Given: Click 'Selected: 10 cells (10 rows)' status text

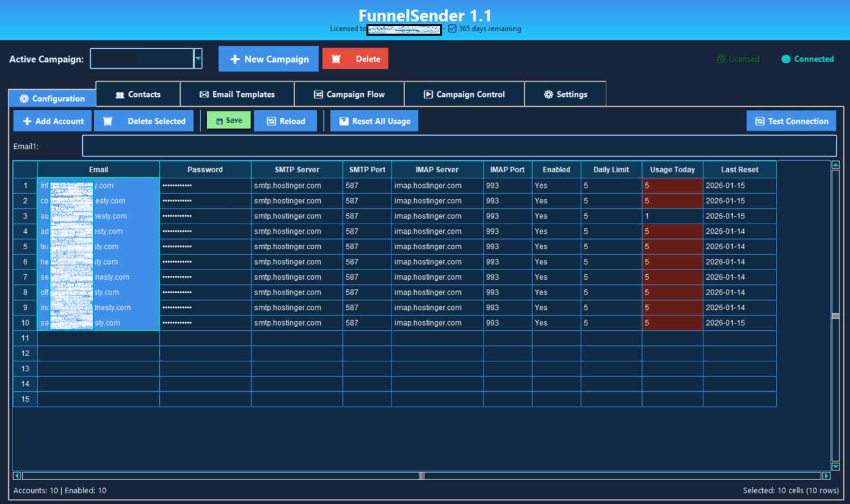Looking at the screenshot, I should (x=791, y=490).
